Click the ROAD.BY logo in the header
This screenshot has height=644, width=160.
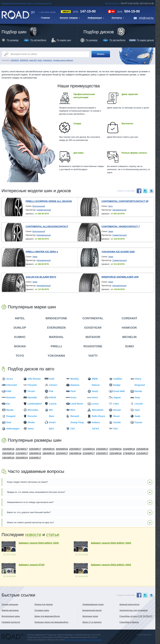click(x=18, y=15)
